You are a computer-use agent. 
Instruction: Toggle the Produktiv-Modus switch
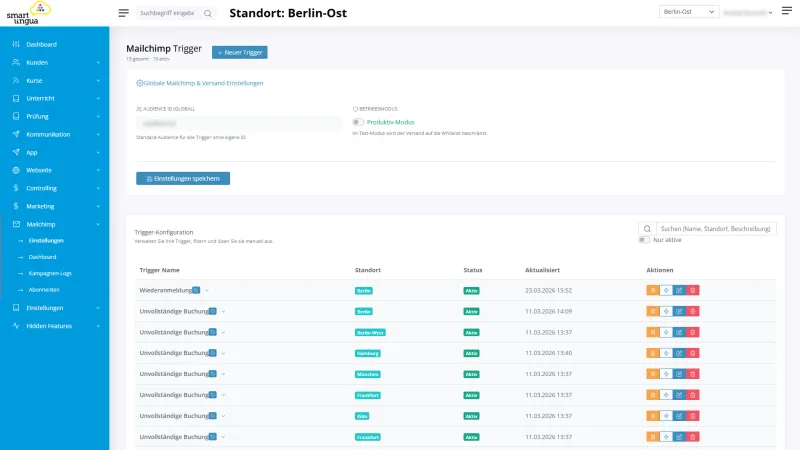click(358, 122)
